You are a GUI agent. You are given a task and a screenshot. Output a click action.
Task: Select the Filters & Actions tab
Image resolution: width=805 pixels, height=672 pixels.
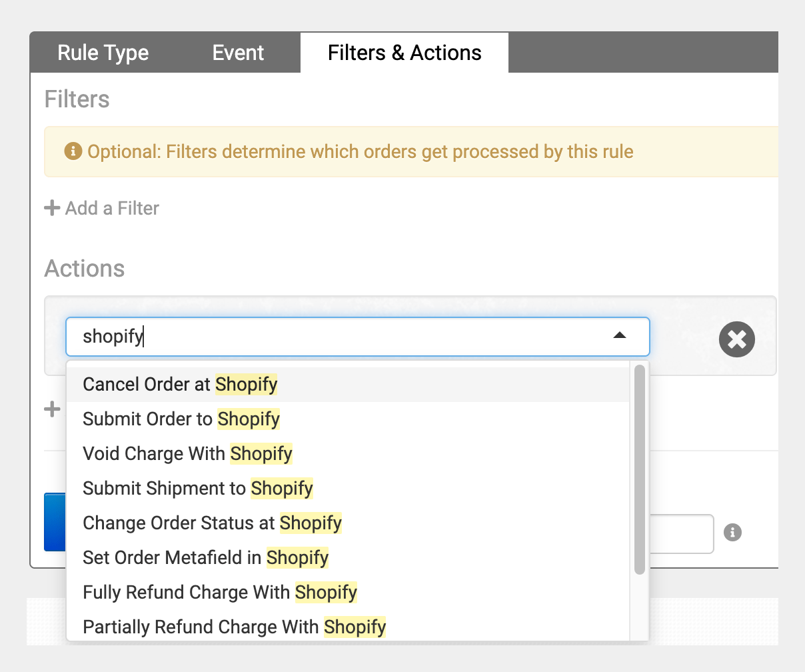point(404,53)
